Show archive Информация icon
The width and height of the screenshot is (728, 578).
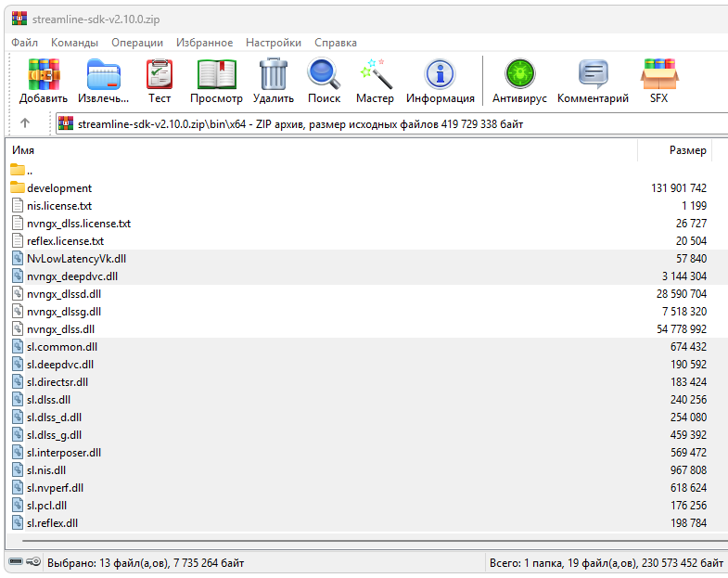click(440, 74)
